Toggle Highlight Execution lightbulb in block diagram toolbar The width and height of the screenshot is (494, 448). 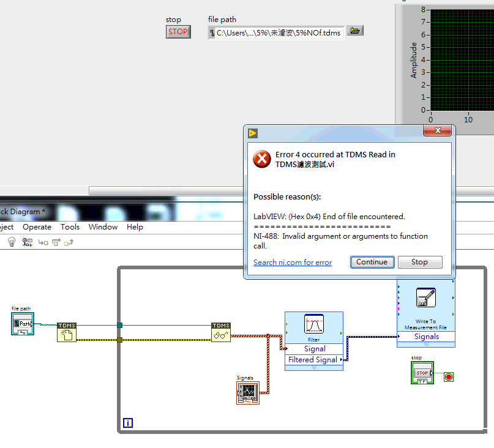click(12, 242)
